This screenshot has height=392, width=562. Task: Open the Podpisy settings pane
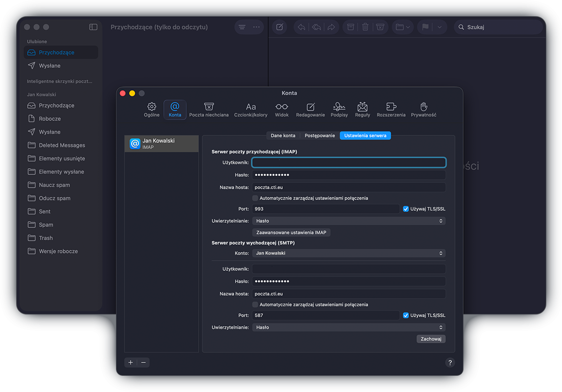pyautogui.click(x=339, y=109)
